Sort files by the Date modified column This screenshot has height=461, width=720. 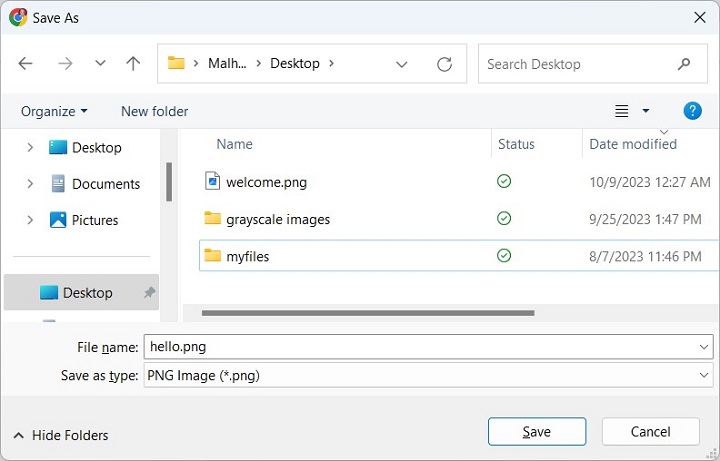(633, 144)
